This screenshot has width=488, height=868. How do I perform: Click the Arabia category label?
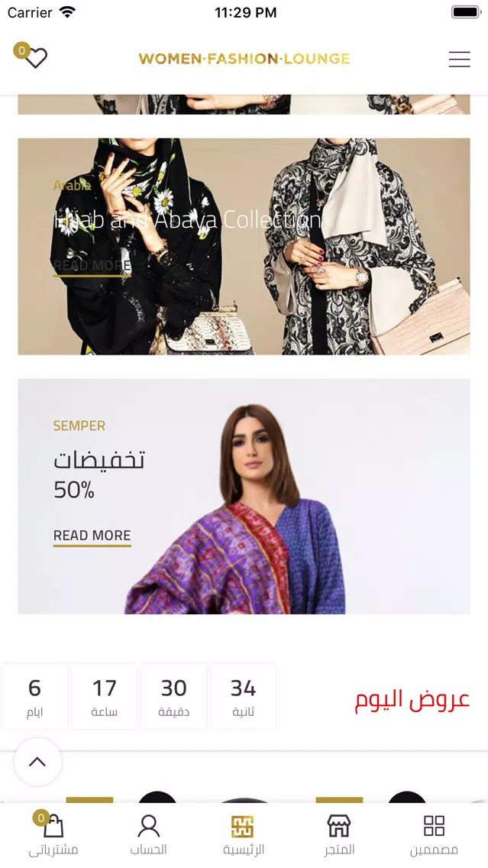pyautogui.click(x=72, y=185)
